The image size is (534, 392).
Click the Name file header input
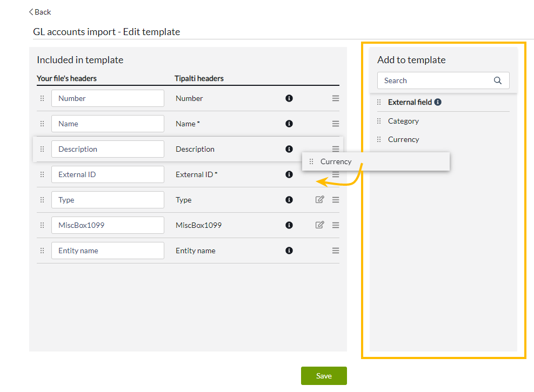click(108, 124)
